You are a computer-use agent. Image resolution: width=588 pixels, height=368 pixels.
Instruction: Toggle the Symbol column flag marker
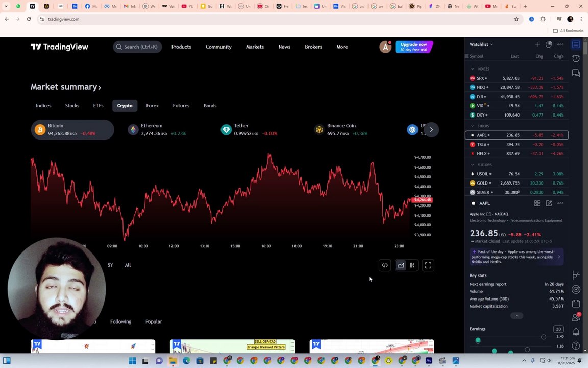[x=467, y=56]
